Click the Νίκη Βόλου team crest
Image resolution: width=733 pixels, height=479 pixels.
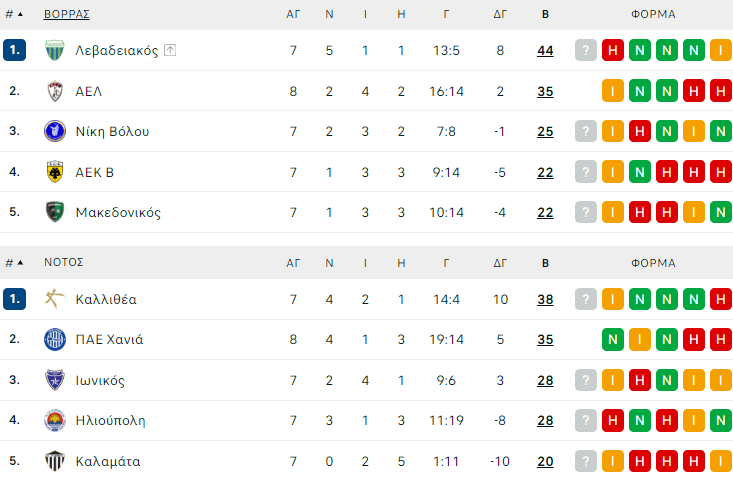pyautogui.click(x=55, y=131)
